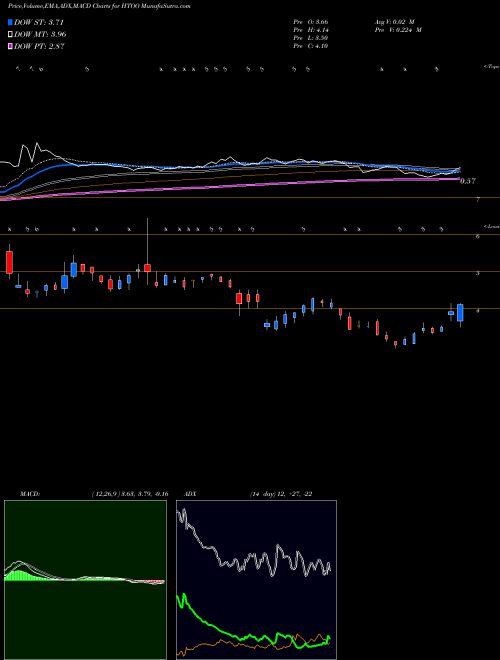This screenshot has width=500, height=660.
Task: Click the '0.57' label at EMA lines end
Action: click(468, 181)
